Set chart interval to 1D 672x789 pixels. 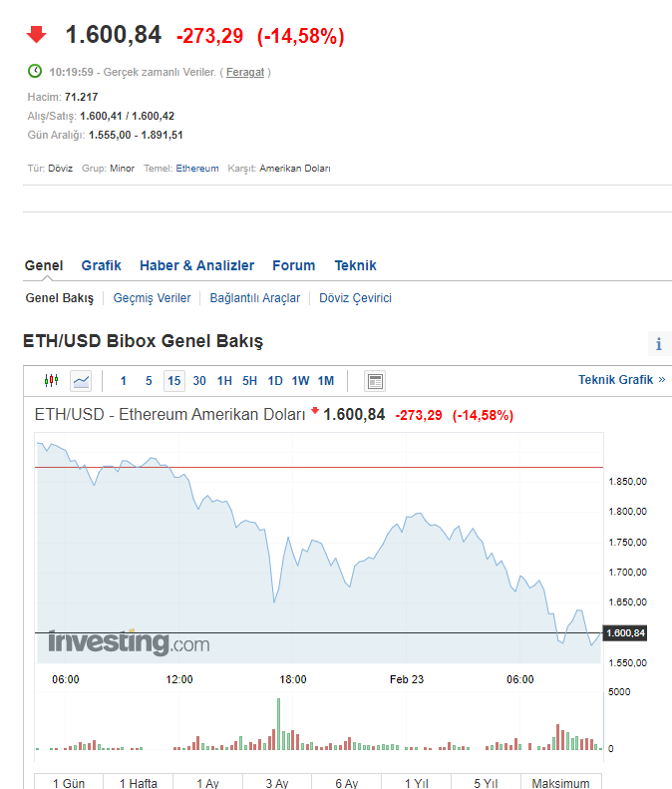pyautogui.click(x=275, y=380)
